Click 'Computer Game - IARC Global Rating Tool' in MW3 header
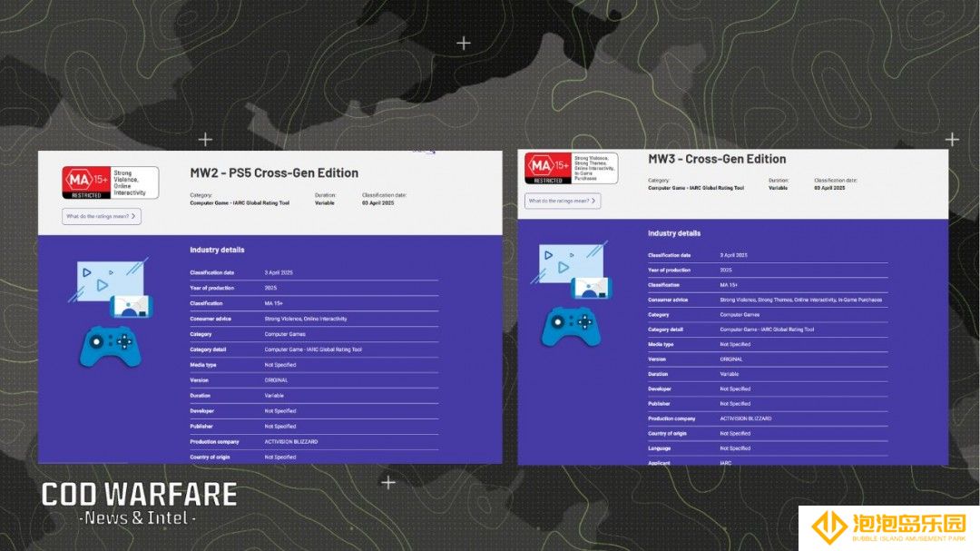Viewport: 980px width, 551px height. coord(696,188)
